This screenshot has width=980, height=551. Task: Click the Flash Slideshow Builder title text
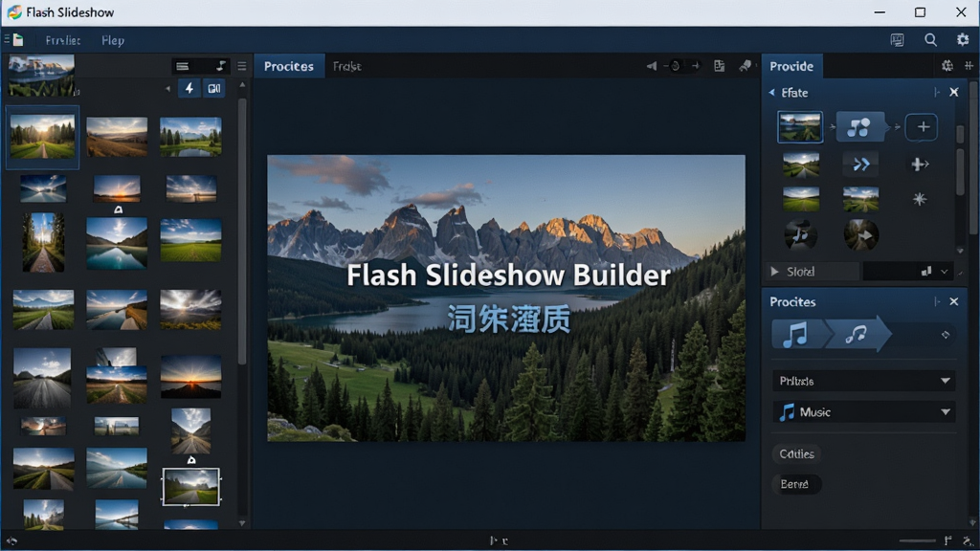click(x=508, y=275)
